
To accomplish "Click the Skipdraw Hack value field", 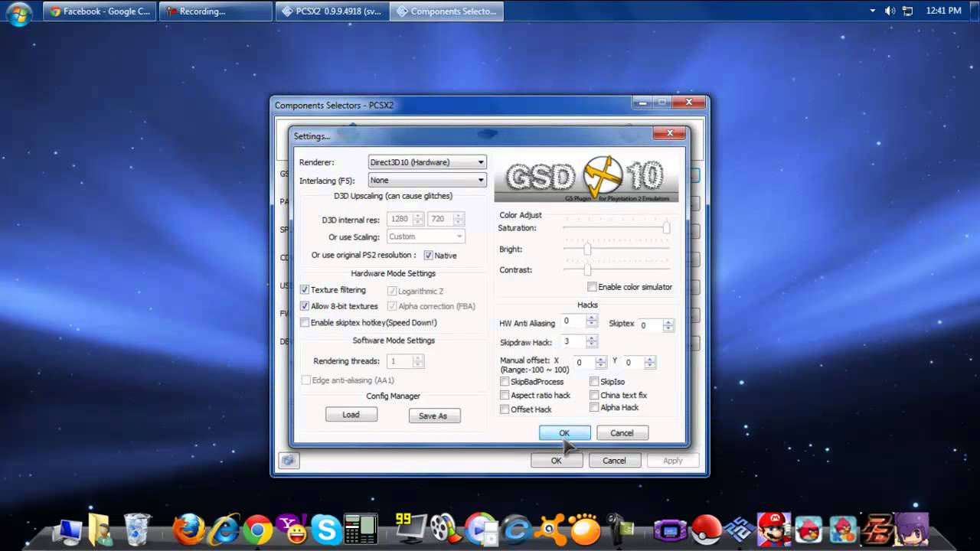I will tap(573, 341).
